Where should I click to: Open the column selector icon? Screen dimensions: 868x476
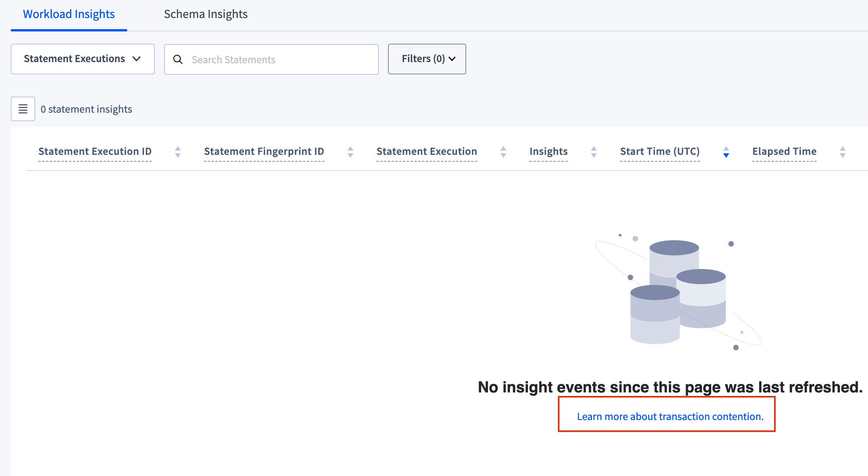23,109
